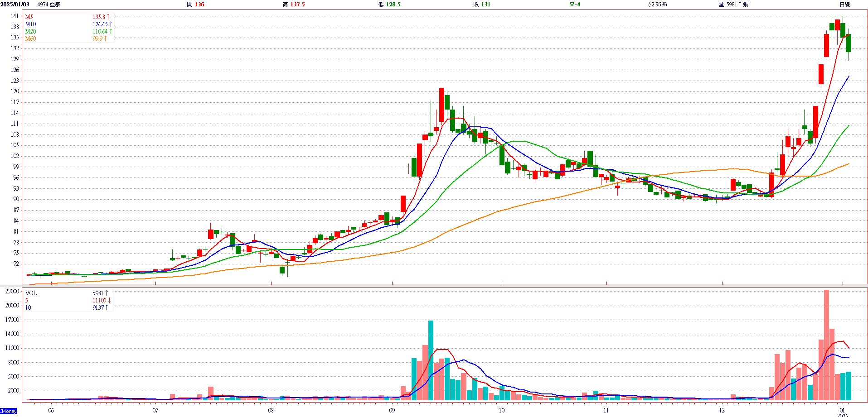Select the 開 136 opening price field
This screenshot has width=868, height=417.
[195, 5]
